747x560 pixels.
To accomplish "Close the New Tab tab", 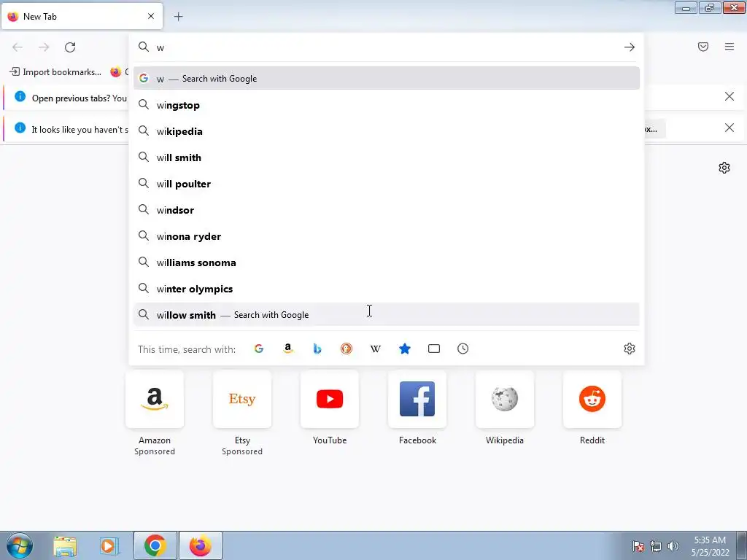I will 151,16.
